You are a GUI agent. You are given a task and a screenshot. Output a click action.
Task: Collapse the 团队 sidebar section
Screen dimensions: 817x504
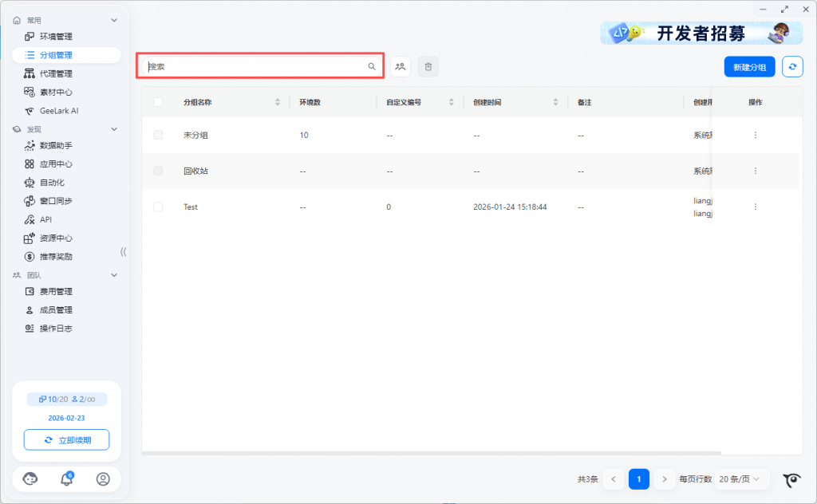click(114, 275)
